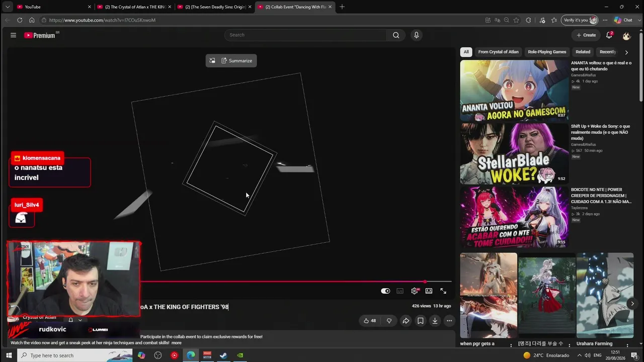Click the Create button

(x=586, y=35)
